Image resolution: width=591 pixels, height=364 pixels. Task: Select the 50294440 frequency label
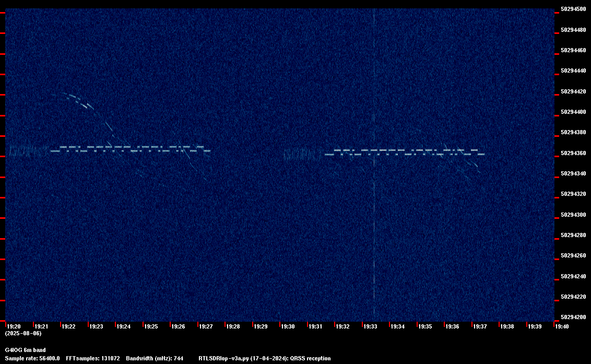coord(573,71)
